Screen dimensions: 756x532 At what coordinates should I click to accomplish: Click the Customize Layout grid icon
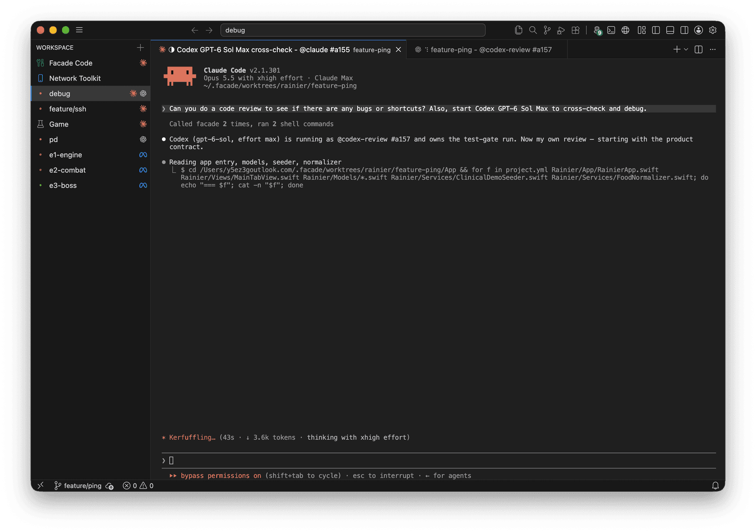pos(642,30)
